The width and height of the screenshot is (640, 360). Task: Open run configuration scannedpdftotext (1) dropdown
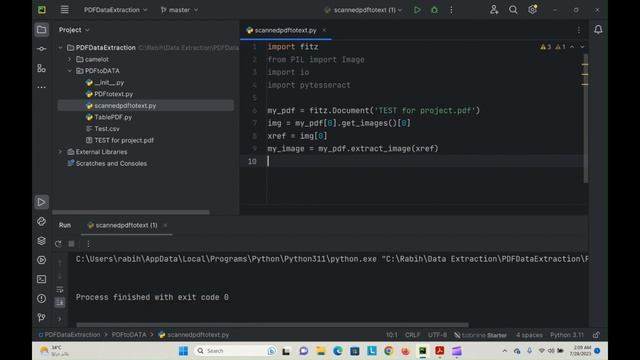tap(363, 10)
